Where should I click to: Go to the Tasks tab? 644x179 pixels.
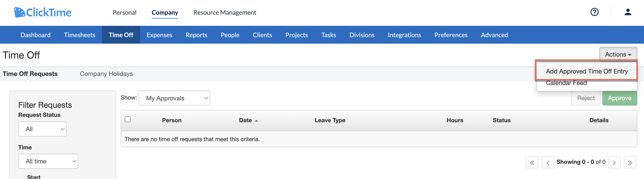click(x=328, y=35)
